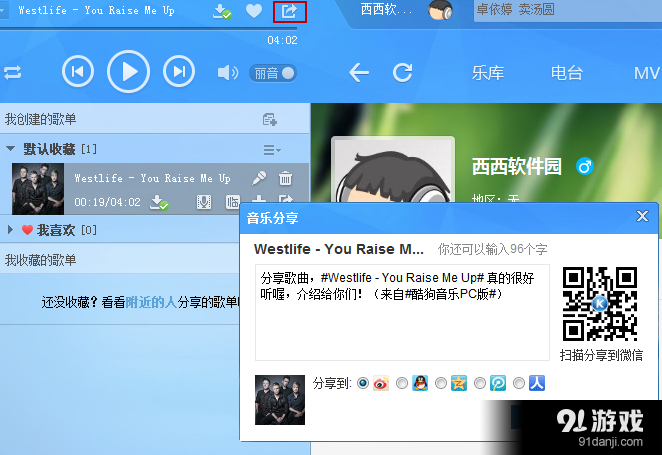Select the QQ share radio button
662x455 pixels.
(402, 383)
